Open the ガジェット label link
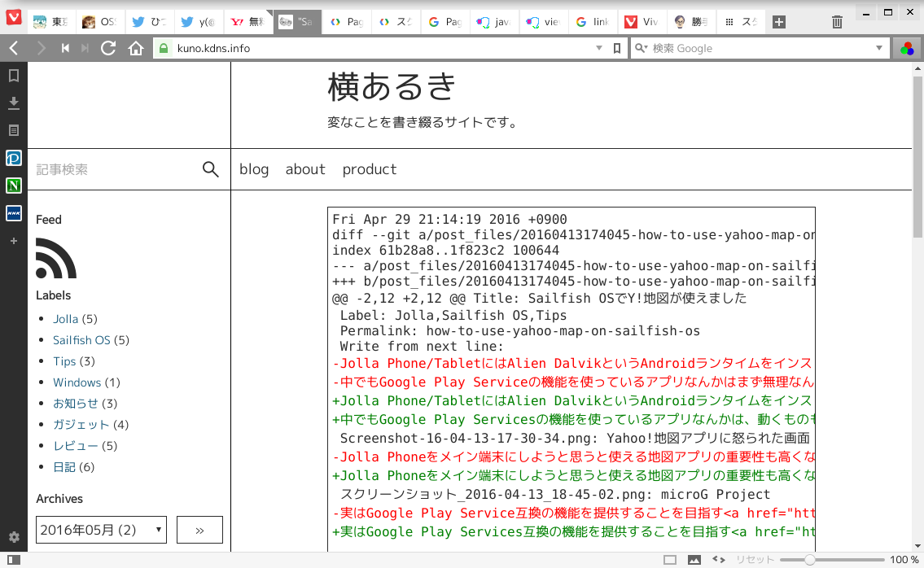The image size is (924, 568). coord(81,425)
